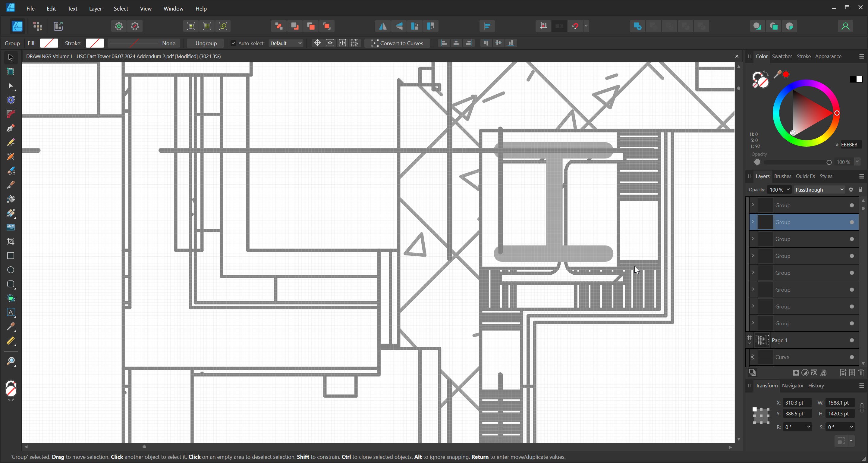The width and height of the screenshot is (868, 463).
Task: Delete layer with trash icon
Action: pos(861,372)
